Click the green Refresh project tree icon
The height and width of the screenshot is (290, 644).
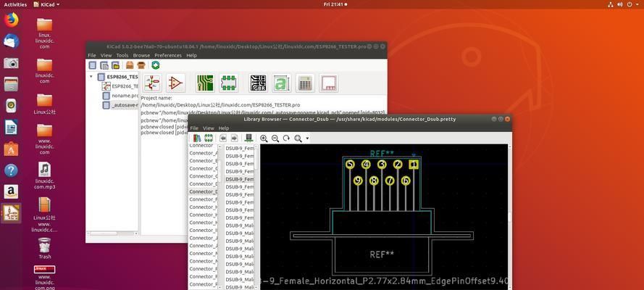pos(155,65)
